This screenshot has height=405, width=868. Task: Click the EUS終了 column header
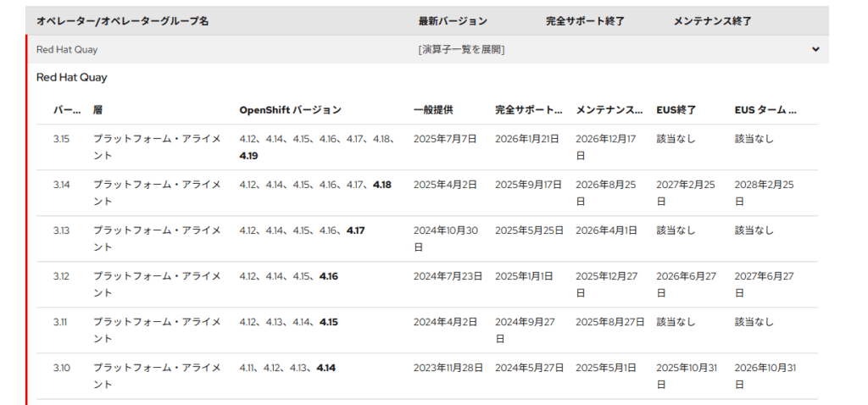point(676,110)
